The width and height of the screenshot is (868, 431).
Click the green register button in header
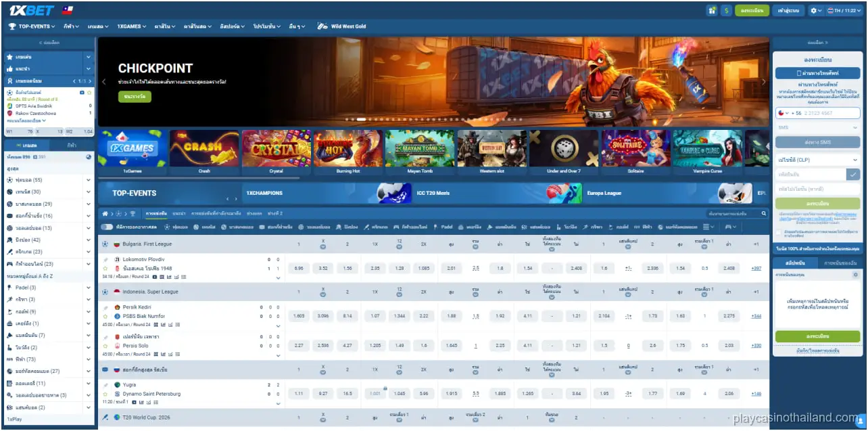click(x=753, y=10)
